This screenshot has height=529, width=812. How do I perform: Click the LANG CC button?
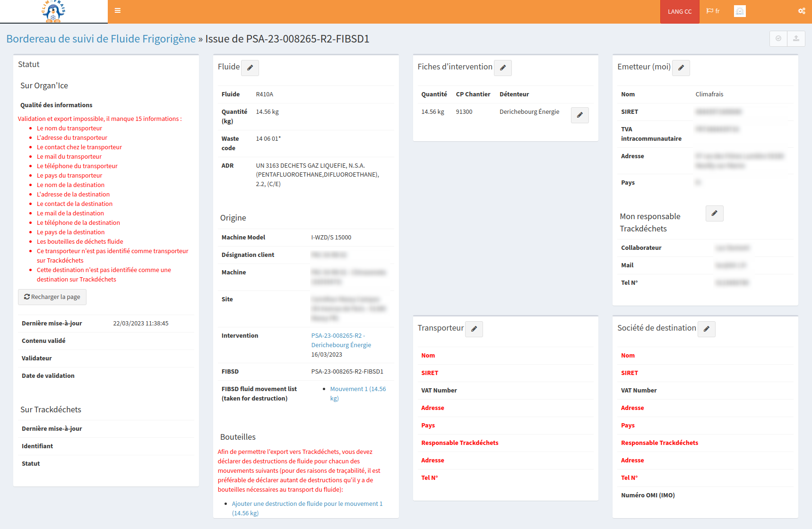click(x=680, y=12)
